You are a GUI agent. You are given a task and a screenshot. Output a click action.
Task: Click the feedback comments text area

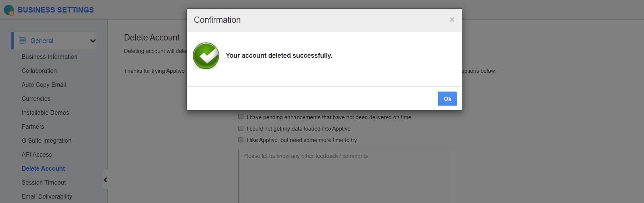coord(345,177)
